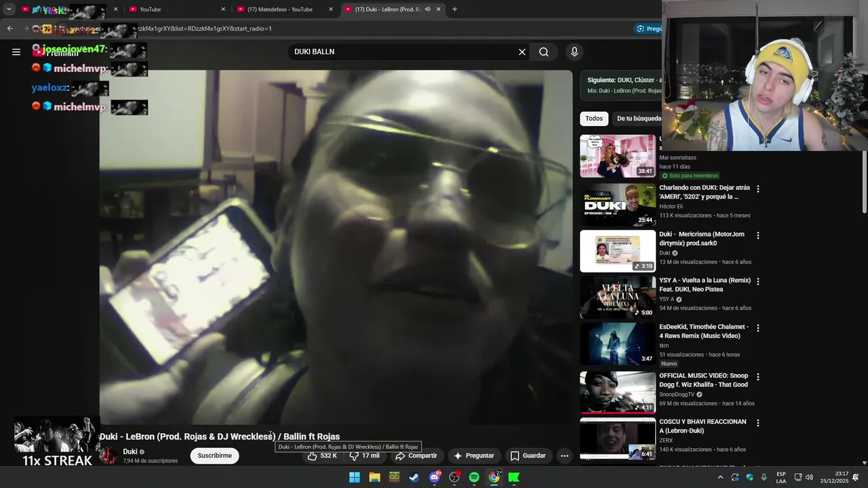
Task: Open the tab search dropdown arrow
Action: pos(9,9)
